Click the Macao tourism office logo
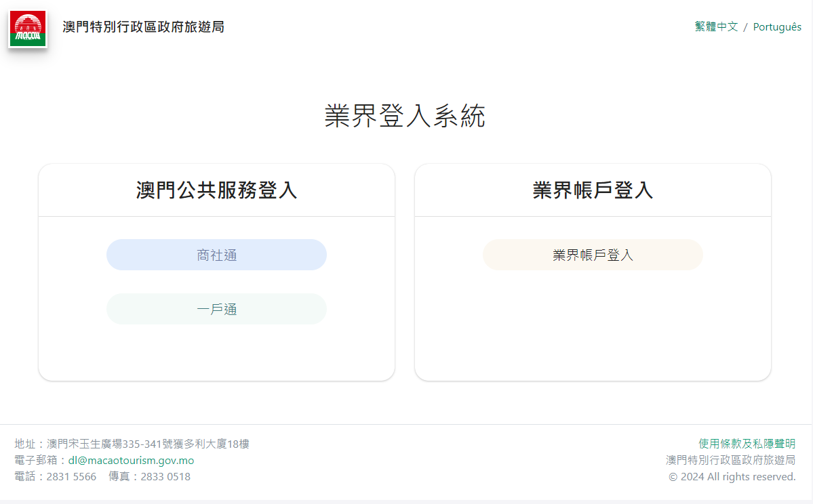813x504 pixels. (x=28, y=28)
